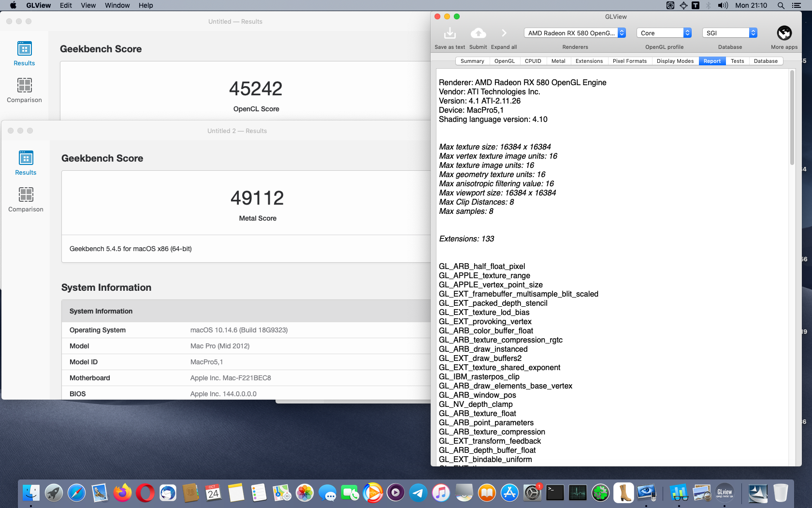
Task: Open the OpenGL profile dropdown set to Core
Action: (664, 33)
